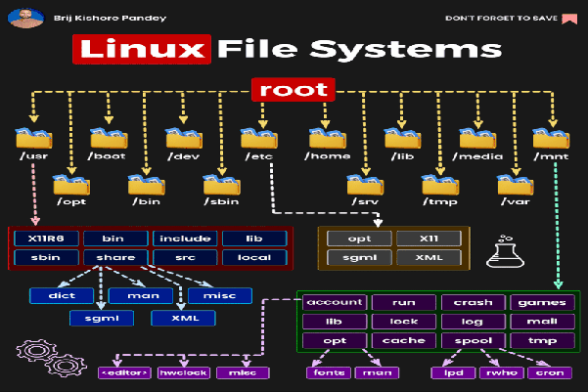This screenshot has height=392, width=588.
Task: Select the X11R6 box
Action: click(45, 238)
